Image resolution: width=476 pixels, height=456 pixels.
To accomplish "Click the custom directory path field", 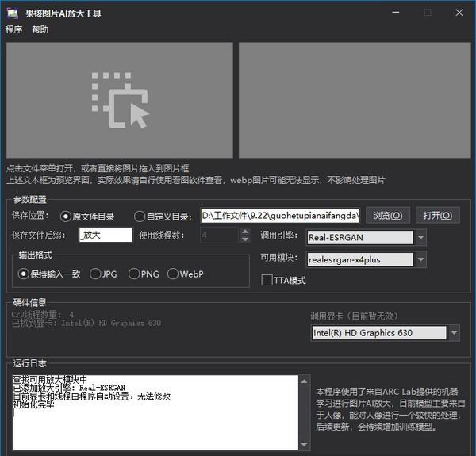I will tap(280, 216).
